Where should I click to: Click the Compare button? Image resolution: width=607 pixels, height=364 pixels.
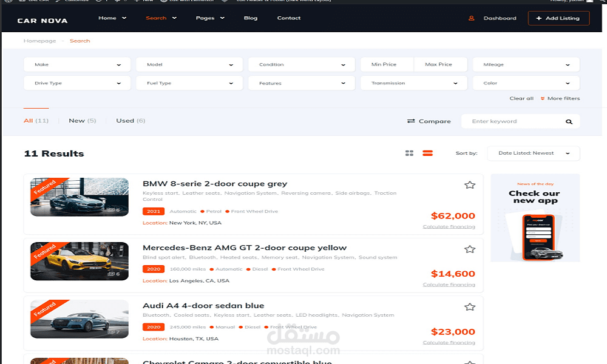429,121
